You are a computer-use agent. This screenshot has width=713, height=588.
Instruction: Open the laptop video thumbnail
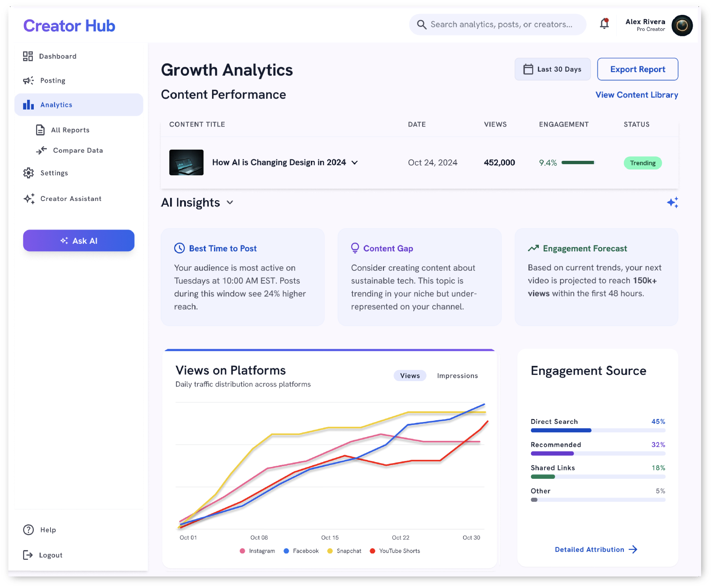(186, 162)
